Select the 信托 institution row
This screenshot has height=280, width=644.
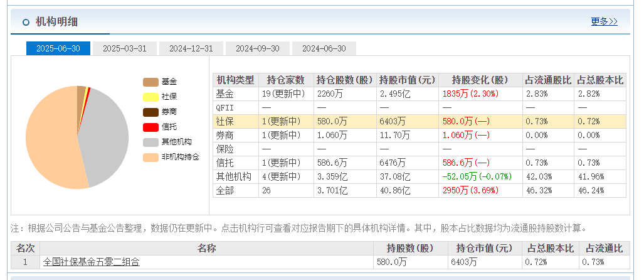tap(420, 163)
